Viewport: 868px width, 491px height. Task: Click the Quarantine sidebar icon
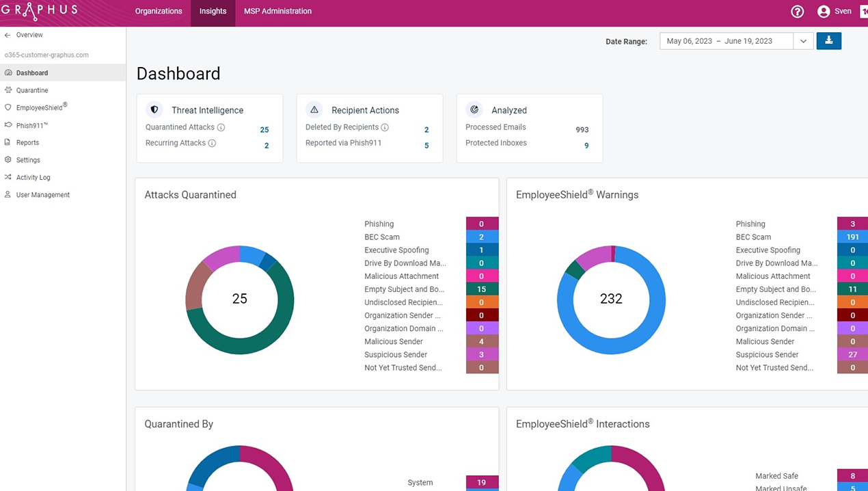click(x=8, y=90)
